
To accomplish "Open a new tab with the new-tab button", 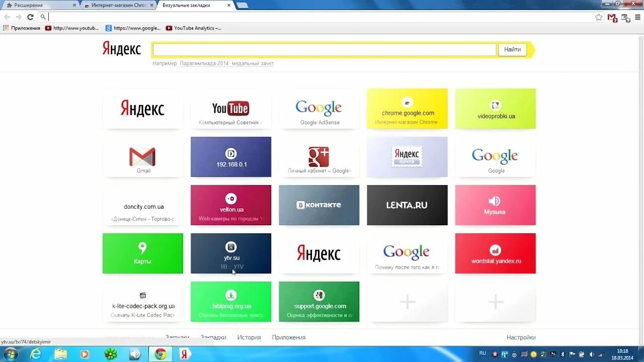I will [x=242, y=5].
